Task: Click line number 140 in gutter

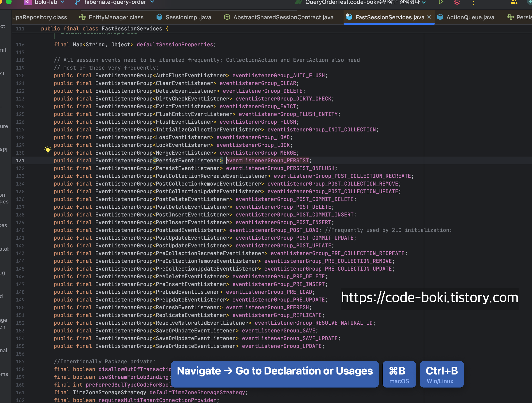Action: (20, 230)
